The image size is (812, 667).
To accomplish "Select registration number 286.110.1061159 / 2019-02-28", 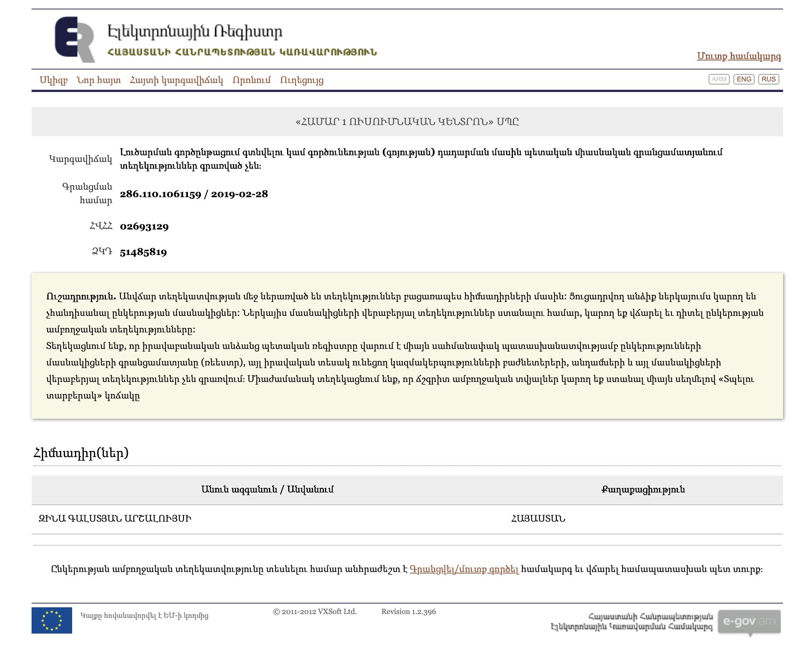I will 194,194.
